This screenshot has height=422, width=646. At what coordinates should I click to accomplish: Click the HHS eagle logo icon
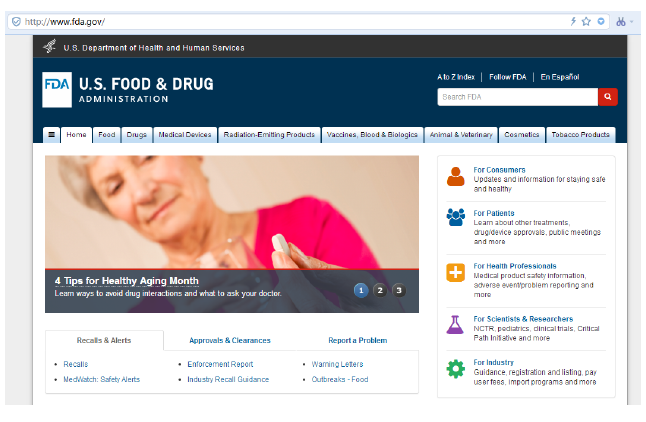(x=50, y=46)
